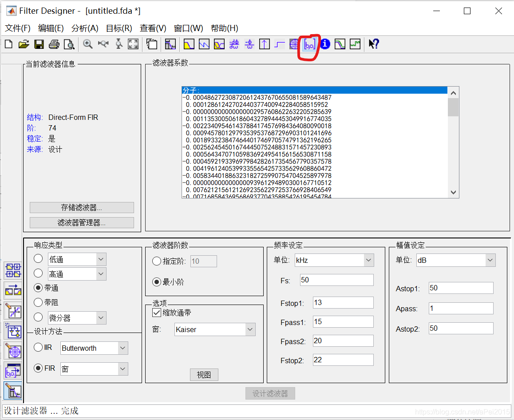Screen dimensions: 514x420
Task: Toggle the 缩放通带 checkbox
Action: tap(157, 313)
